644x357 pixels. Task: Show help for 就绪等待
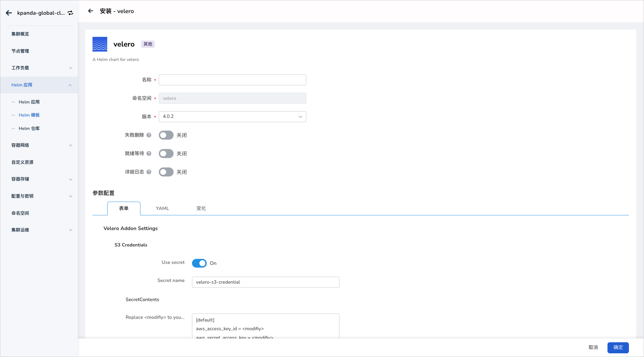pos(149,153)
